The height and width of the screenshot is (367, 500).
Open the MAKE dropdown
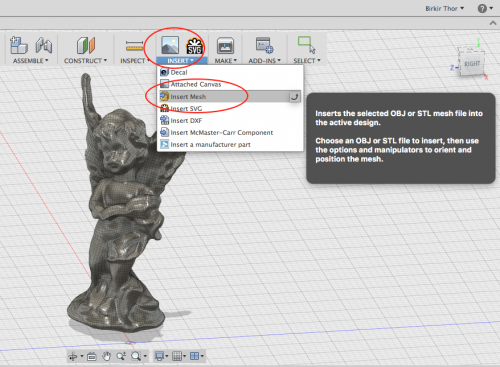point(226,61)
